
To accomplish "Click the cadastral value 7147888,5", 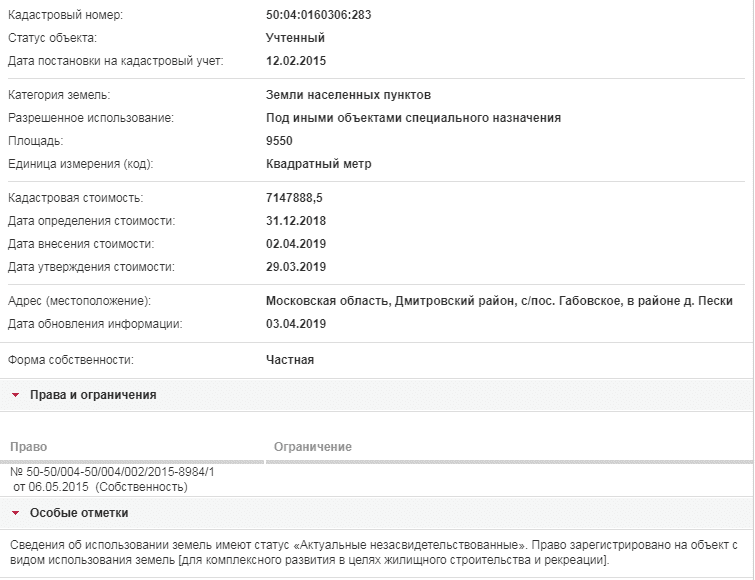I will pyautogui.click(x=294, y=198).
